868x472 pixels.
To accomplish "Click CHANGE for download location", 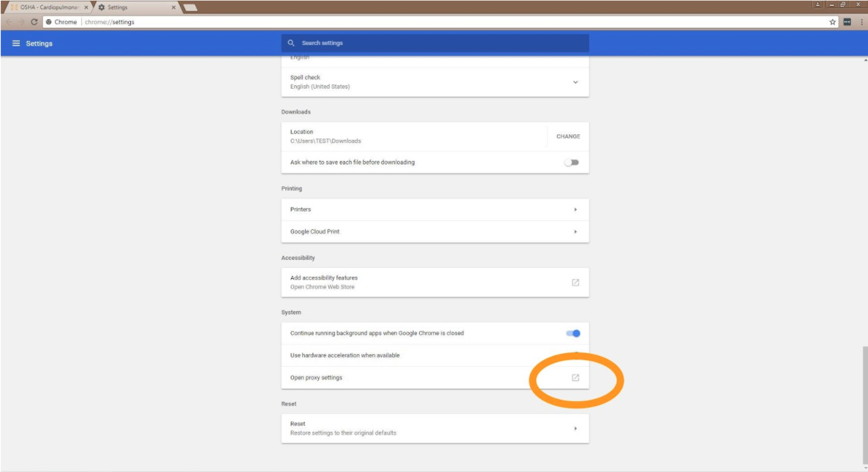I will click(568, 136).
